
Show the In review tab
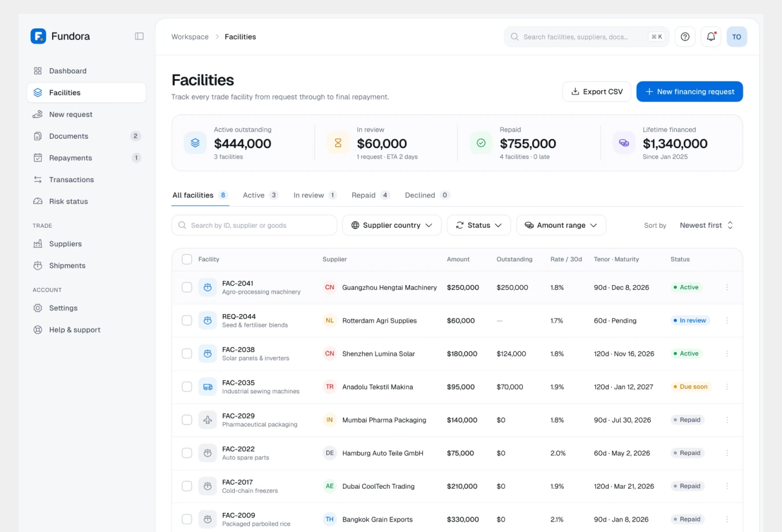(315, 195)
